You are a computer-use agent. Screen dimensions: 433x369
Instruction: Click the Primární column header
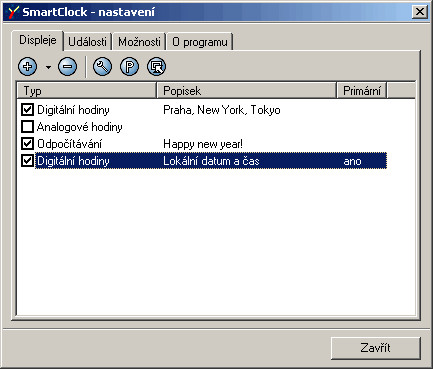pyautogui.click(x=362, y=91)
